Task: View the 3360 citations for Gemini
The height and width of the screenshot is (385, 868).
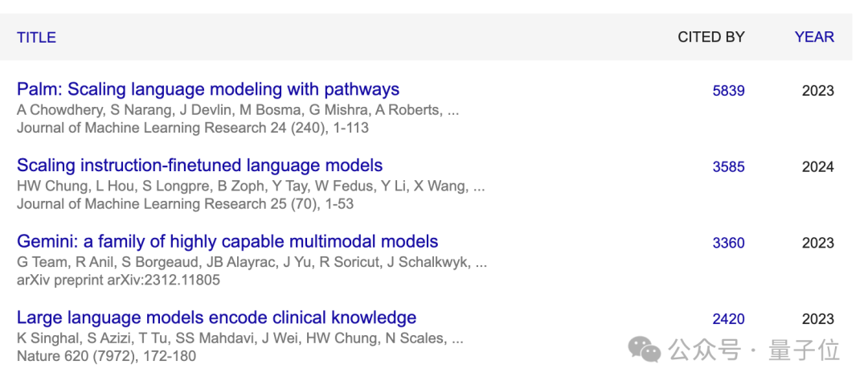Action: pos(728,243)
